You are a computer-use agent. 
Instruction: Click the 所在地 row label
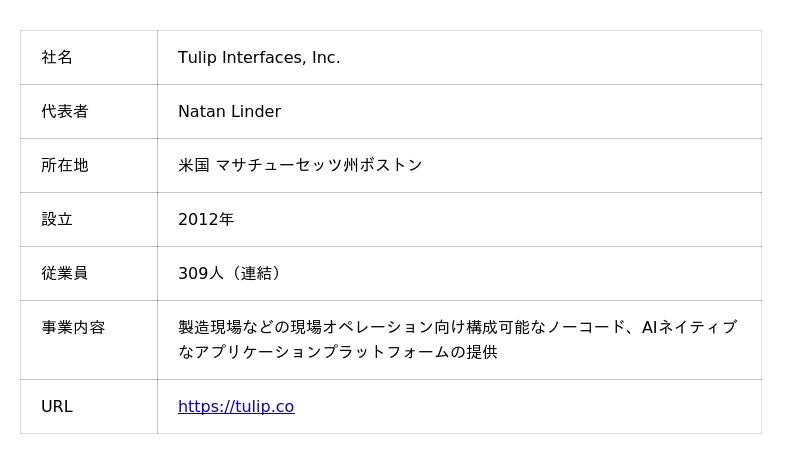(x=65, y=166)
